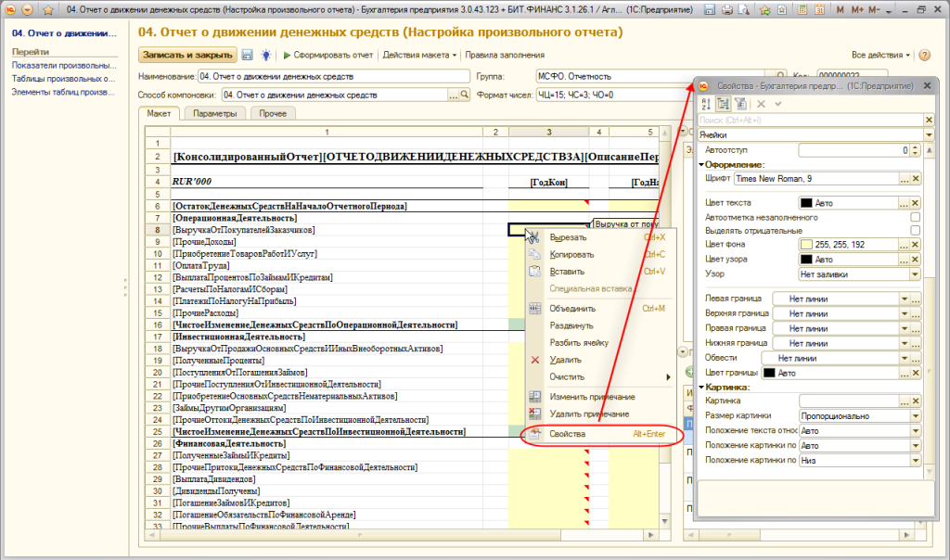Sort properties alphabetically in the Свойства panel
Image resolution: width=950 pixels, height=560 pixels.
(x=706, y=103)
